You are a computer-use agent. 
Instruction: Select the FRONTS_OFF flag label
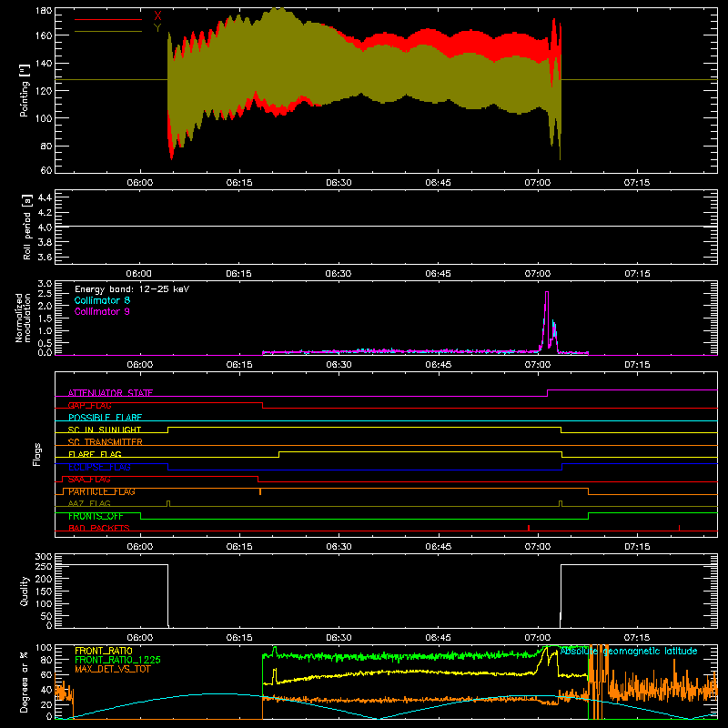[x=96, y=516]
